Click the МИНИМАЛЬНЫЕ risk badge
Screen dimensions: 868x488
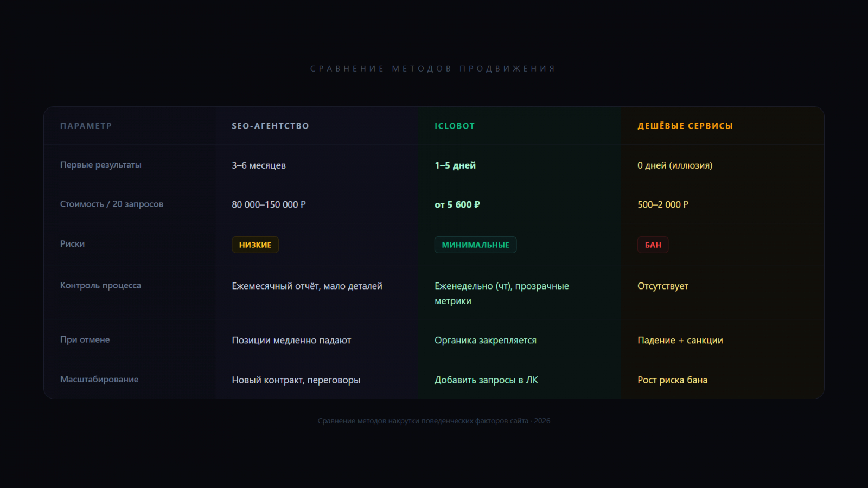[475, 245]
